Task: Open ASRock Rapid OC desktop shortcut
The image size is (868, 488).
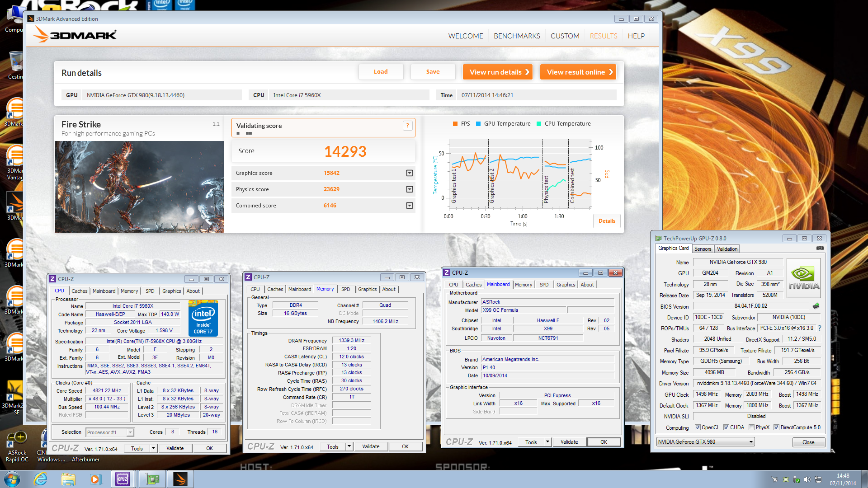Action: [x=17, y=446]
